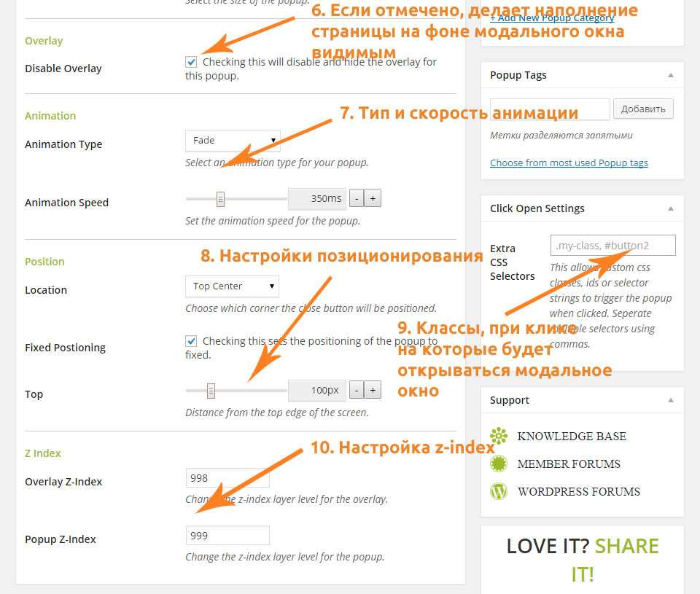Decrease Top distance with minus button
700x594 pixels.
coord(357,390)
